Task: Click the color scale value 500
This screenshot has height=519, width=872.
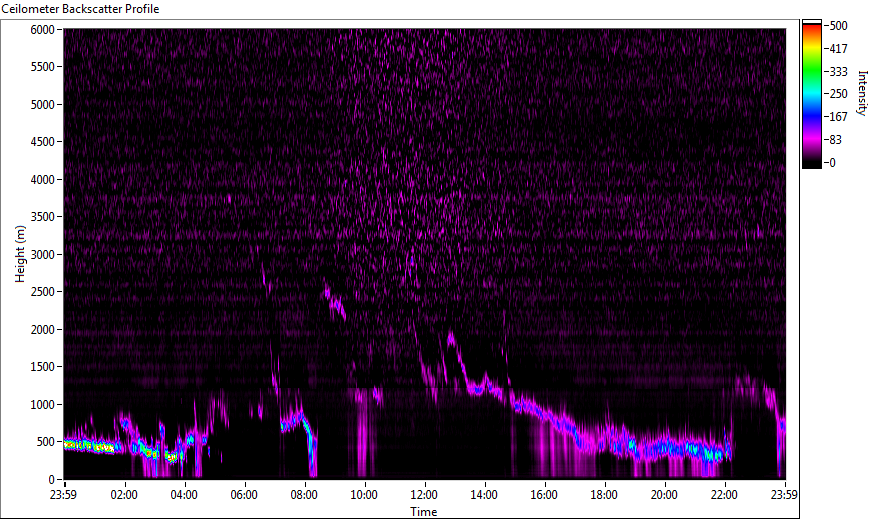Action: (838, 26)
